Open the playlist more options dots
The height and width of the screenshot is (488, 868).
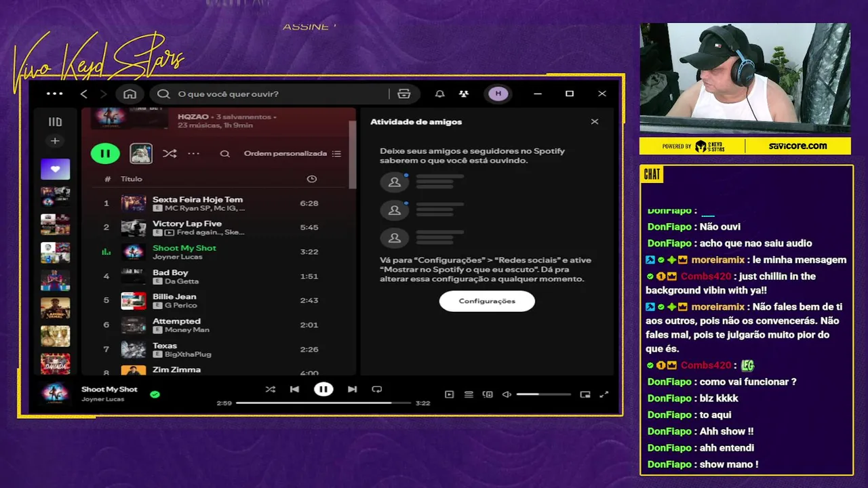click(194, 154)
